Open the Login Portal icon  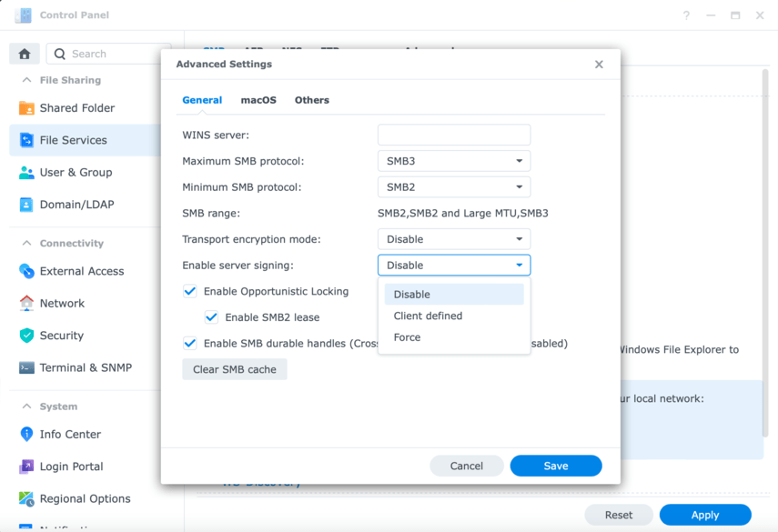coord(26,466)
